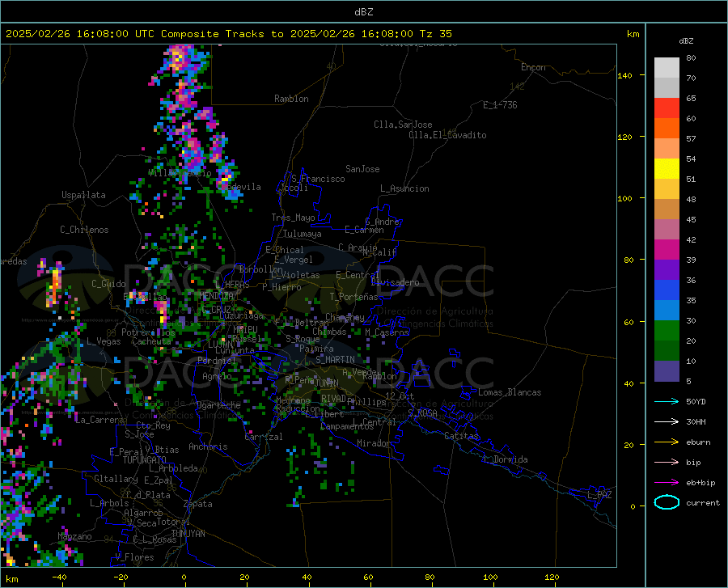
Task: Click the slate purple swatch between 10 and 5
Action: point(667,371)
